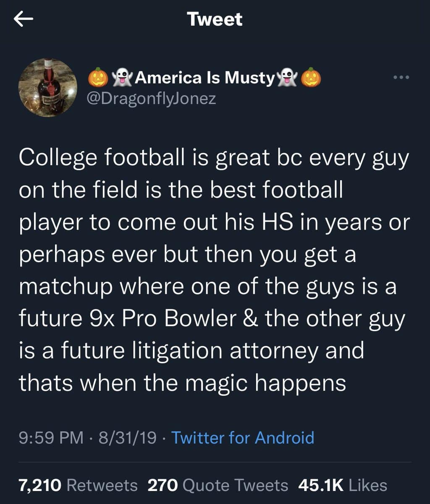The height and width of the screenshot is (504, 430).
Task: View the 7,210 Retweets list
Action: coord(78,485)
